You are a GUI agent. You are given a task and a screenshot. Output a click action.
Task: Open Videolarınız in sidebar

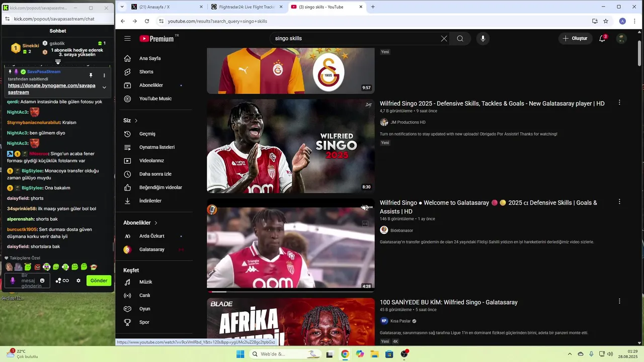pyautogui.click(x=156, y=160)
